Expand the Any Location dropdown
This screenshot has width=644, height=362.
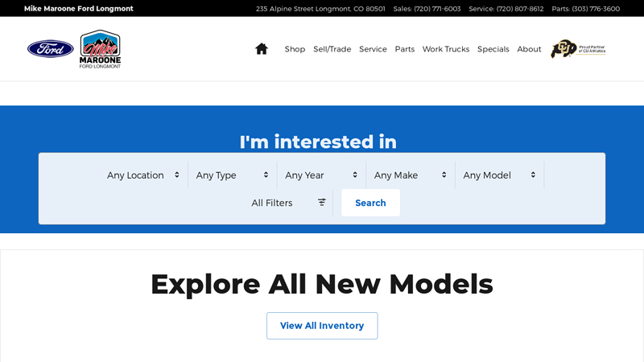(x=143, y=175)
